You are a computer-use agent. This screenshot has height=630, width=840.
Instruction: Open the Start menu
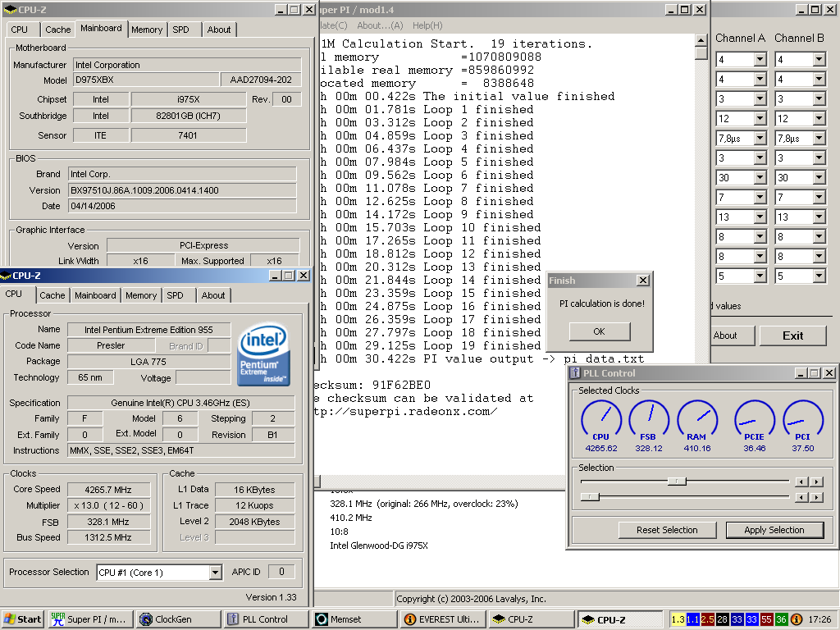(x=22, y=619)
